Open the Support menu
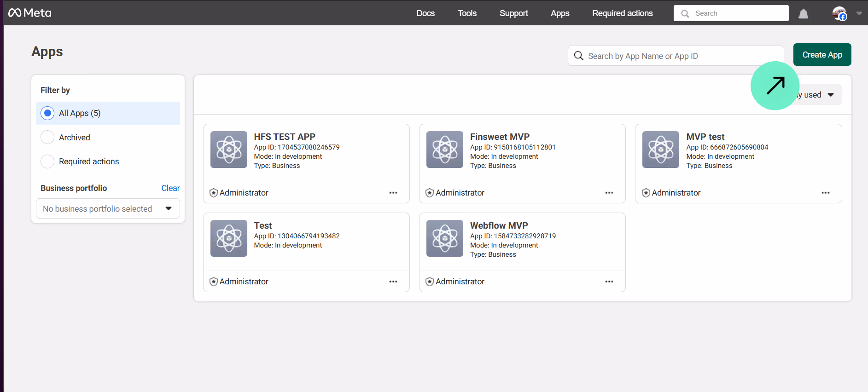This screenshot has width=868, height=392. 514,13
